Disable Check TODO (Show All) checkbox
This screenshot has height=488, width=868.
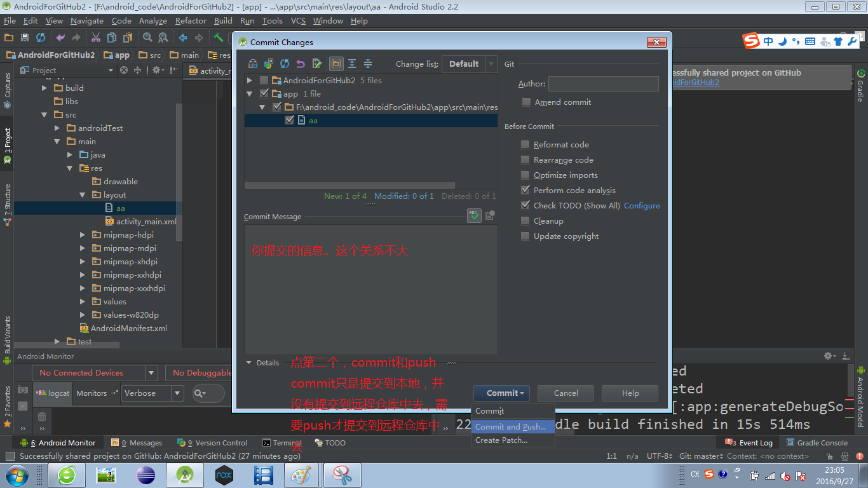point(525,205)
